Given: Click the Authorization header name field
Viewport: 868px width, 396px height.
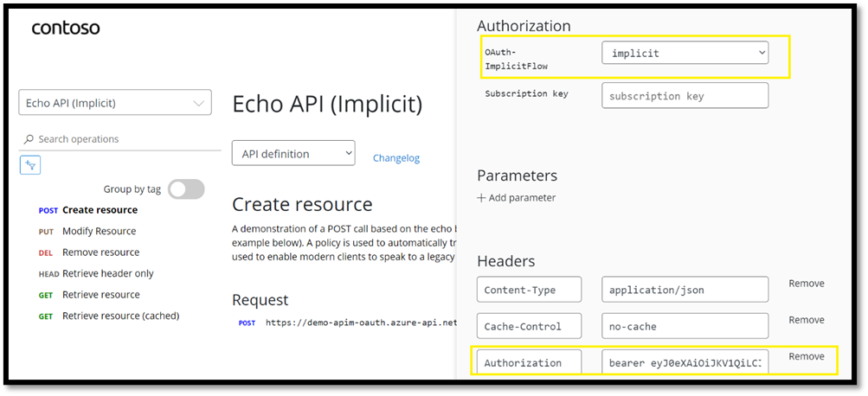Looking at the screenshot, I should pos(530,362).
